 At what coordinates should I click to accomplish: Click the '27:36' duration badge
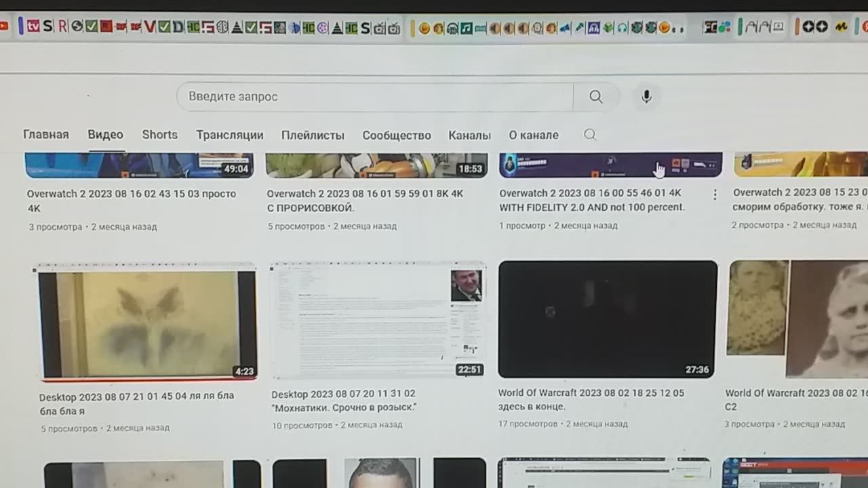click(697, 369)
